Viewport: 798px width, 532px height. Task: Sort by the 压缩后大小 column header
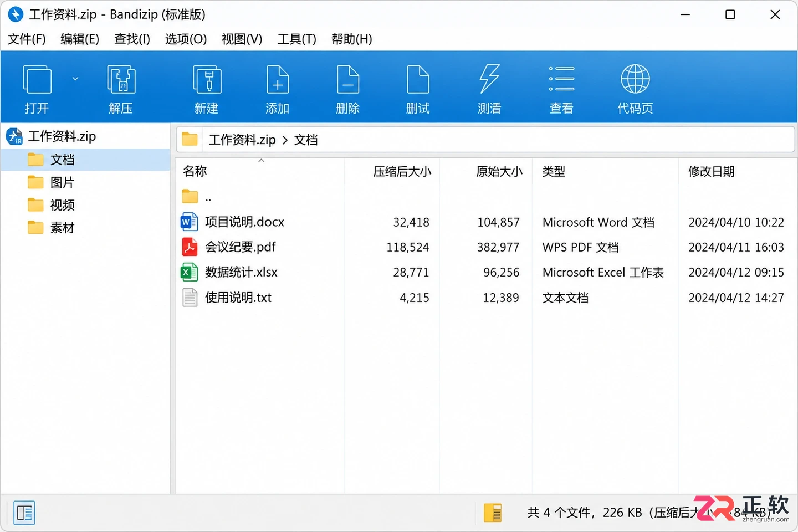(402, 172)
